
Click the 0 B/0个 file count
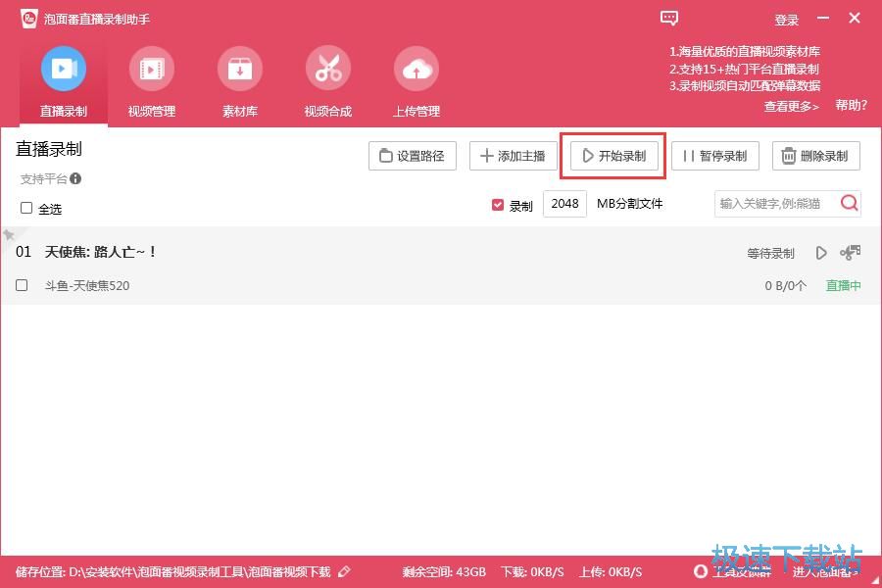click(785, 286)
